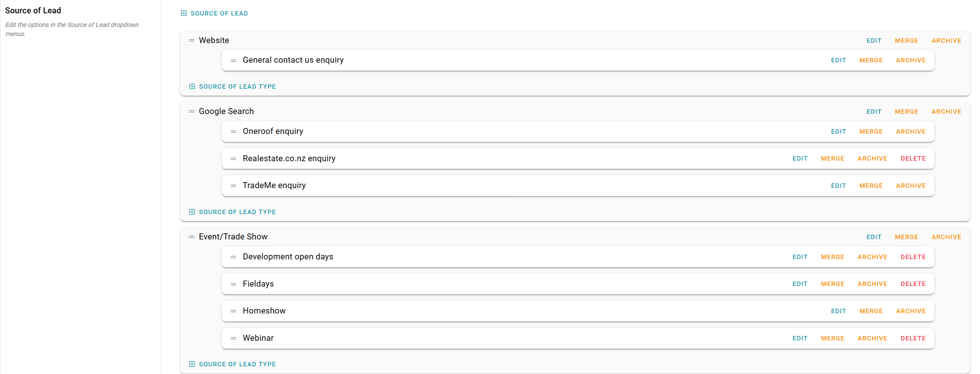
Task: Click the plus icon beside SOURCE OF LEAD
Action: [x=183, y=13]
